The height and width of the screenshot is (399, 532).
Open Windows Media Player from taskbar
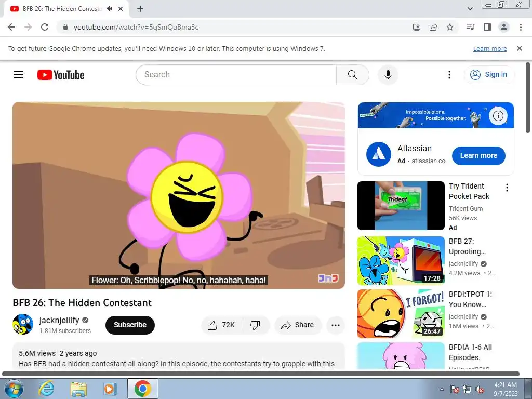pyautogui.click(x=110, y=389)
